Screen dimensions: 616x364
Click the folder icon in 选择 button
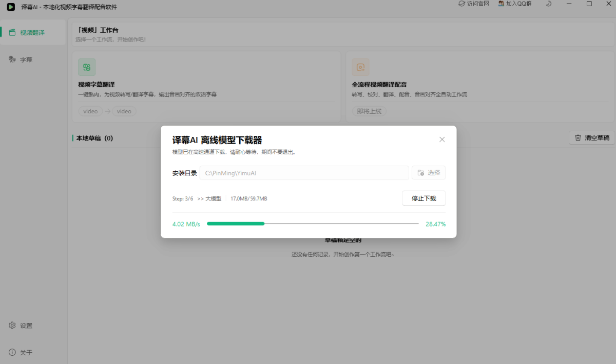point(421,173)
